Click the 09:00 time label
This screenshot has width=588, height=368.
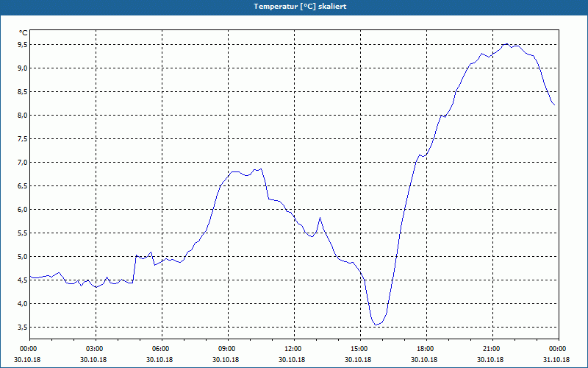(x=228, y=349)
